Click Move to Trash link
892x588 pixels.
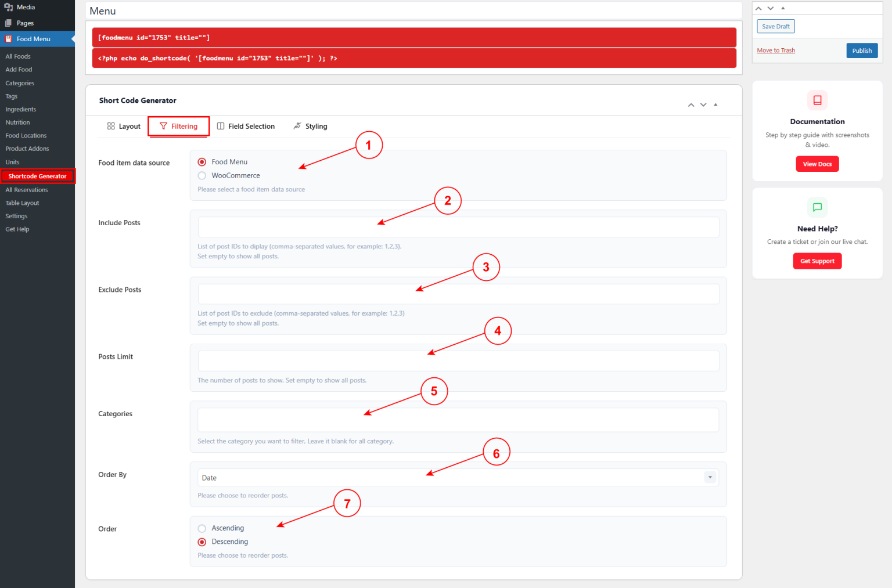pyautogui.click(x=776, y=50)
